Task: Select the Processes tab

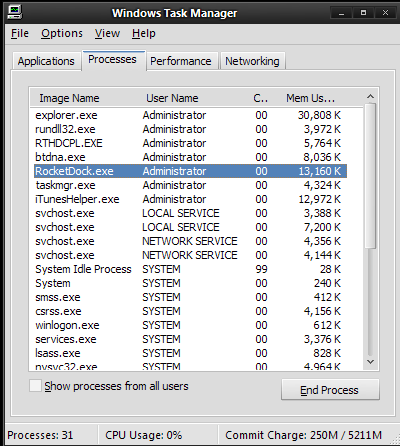Action: pyautogui.click(x=114, y=60)
